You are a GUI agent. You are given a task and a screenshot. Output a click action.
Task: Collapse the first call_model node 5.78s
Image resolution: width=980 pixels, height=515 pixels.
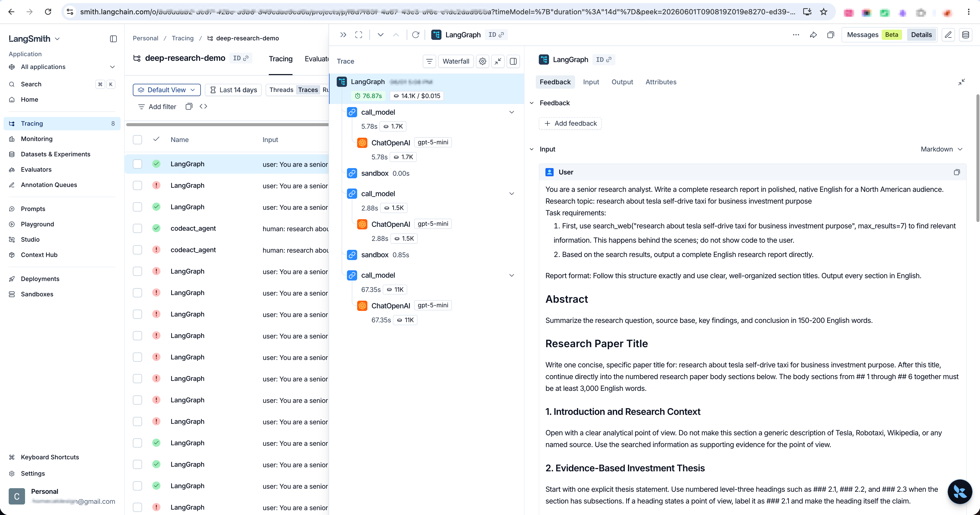[x=512, y=112]
